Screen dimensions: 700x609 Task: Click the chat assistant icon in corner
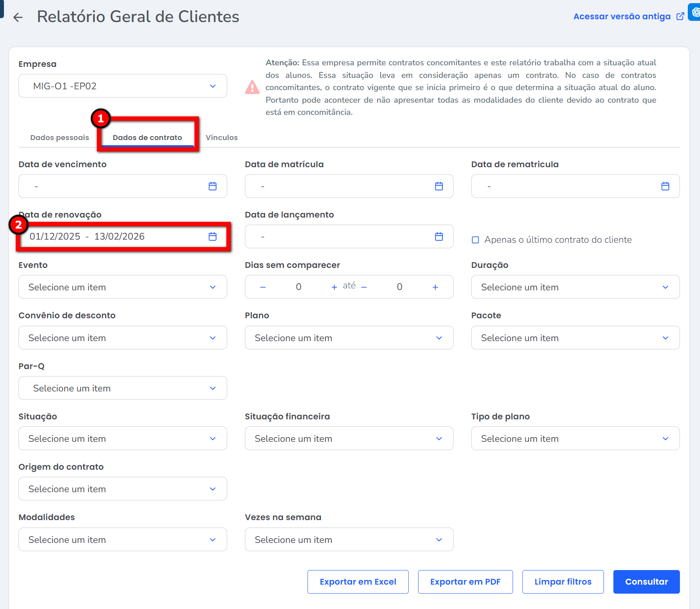(x=695, y=12)
